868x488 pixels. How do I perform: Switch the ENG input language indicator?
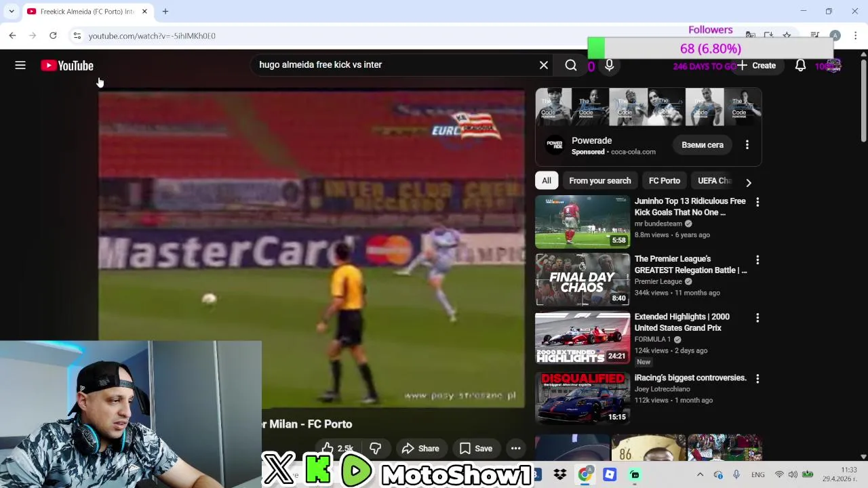[x=758, y=474]
